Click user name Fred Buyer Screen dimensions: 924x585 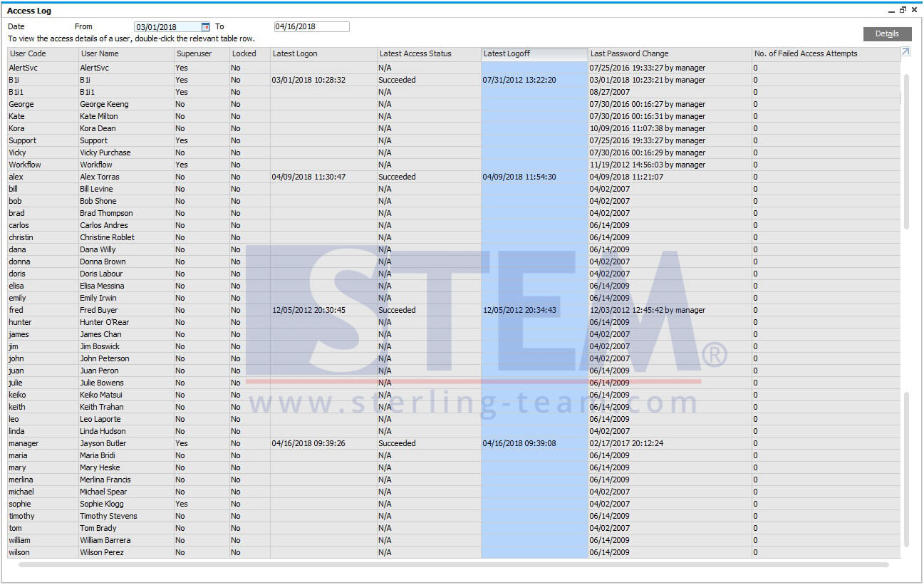click(99, 310)
